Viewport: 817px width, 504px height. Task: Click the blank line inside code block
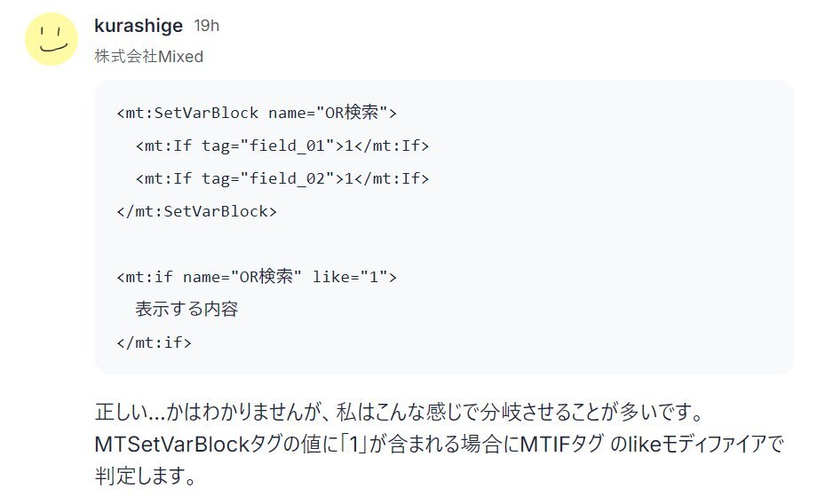click(444, 244)
